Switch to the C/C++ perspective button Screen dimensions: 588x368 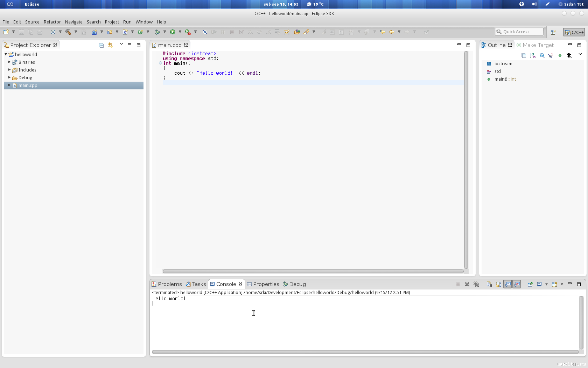(574, 32)
